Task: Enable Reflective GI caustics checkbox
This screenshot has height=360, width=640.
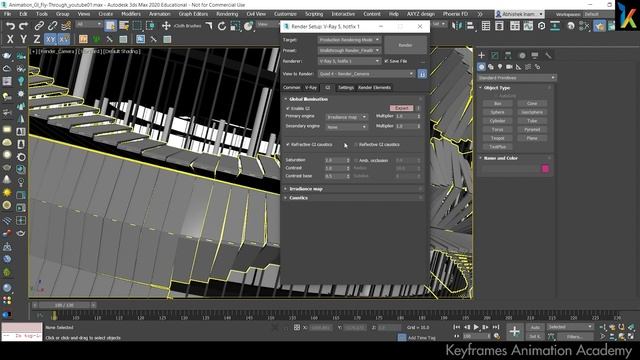Action: click(356, 144)
